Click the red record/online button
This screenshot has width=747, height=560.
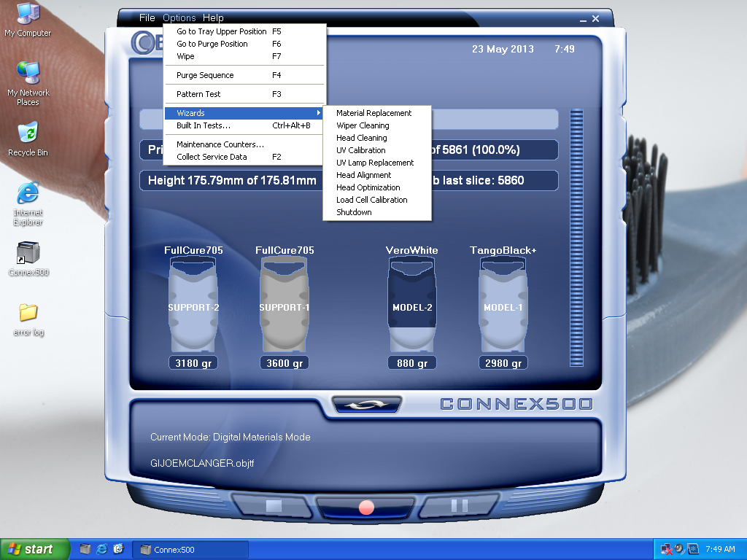coord(366,507)
